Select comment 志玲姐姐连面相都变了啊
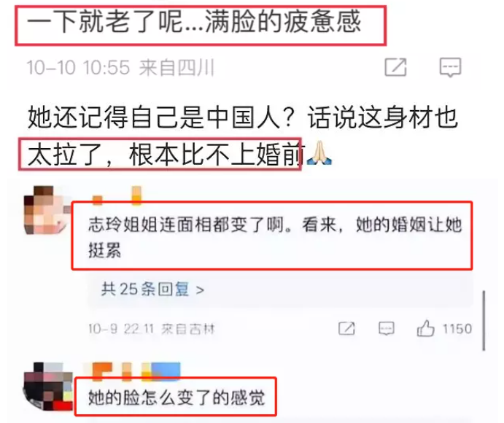The image size is (504, 423). click(275, 237)
